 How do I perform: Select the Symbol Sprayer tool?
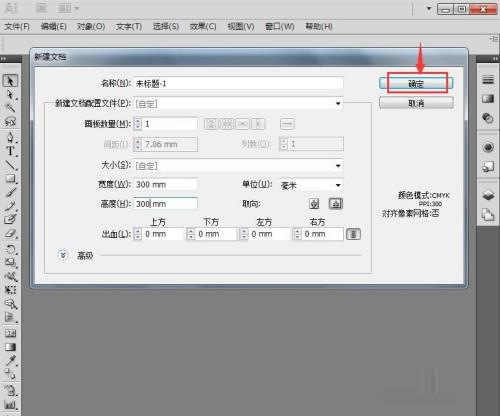point(10,390)
